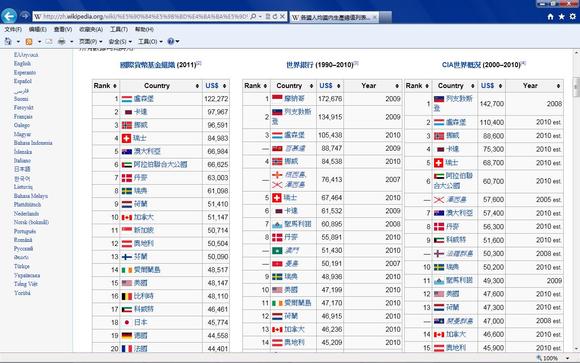Image resolution: width=580 pixels, height=363 pixels.
Task: Click the magnifier search icon in address bar
Action: click(x=253, y=17)
